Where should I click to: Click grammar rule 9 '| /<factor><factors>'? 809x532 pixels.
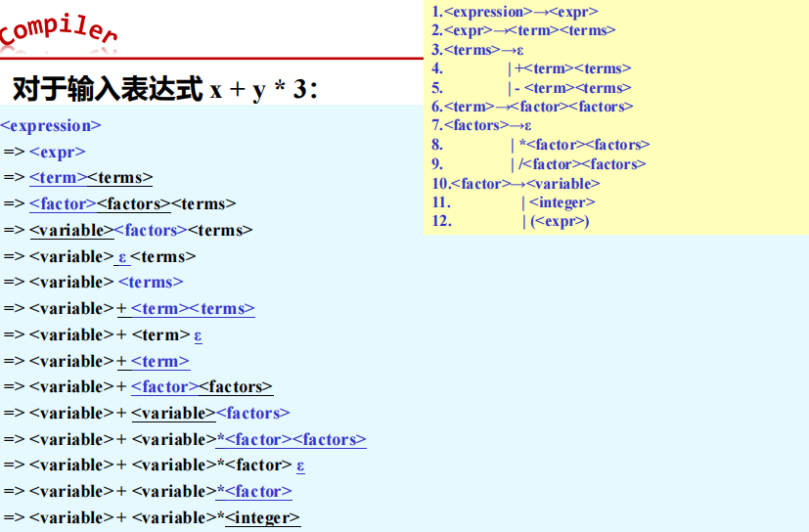(x=539, y=164)
